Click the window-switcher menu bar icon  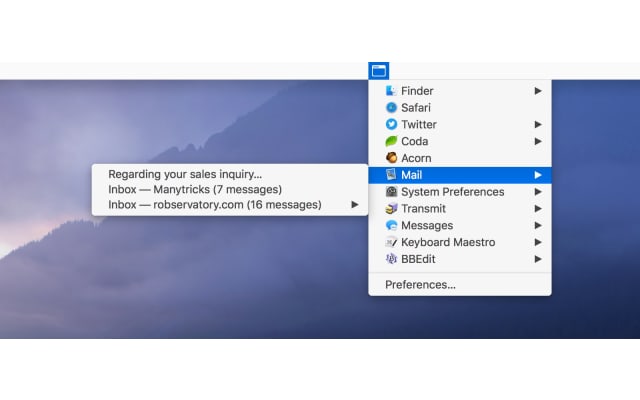tap(378, 71)
